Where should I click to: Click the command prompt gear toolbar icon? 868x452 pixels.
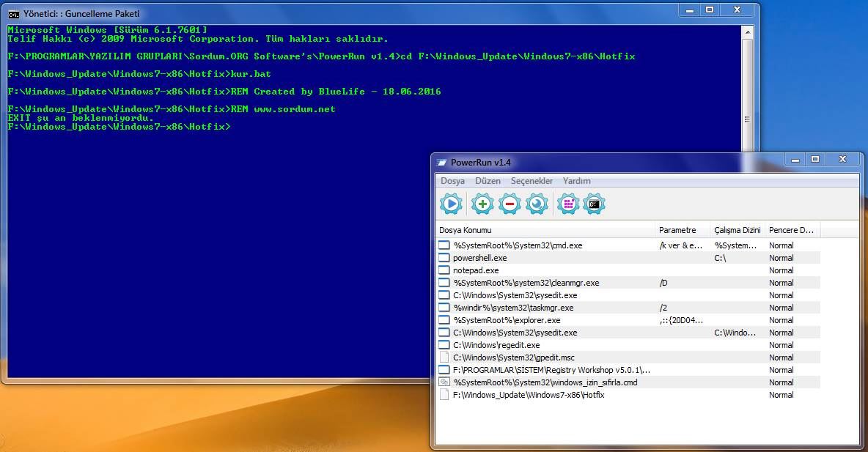click(594, 204)
